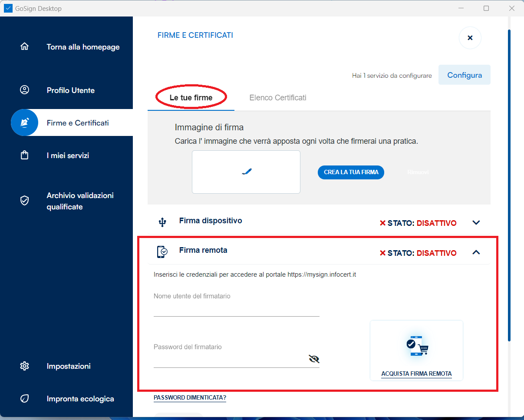
Task: Click the I miei servizi bag icon
Action: point(25,155)
